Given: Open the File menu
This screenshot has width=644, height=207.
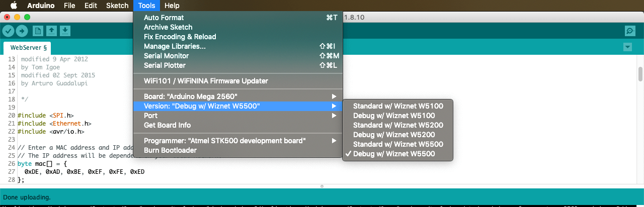Looking at the screenshot, I should click(70, 6).
